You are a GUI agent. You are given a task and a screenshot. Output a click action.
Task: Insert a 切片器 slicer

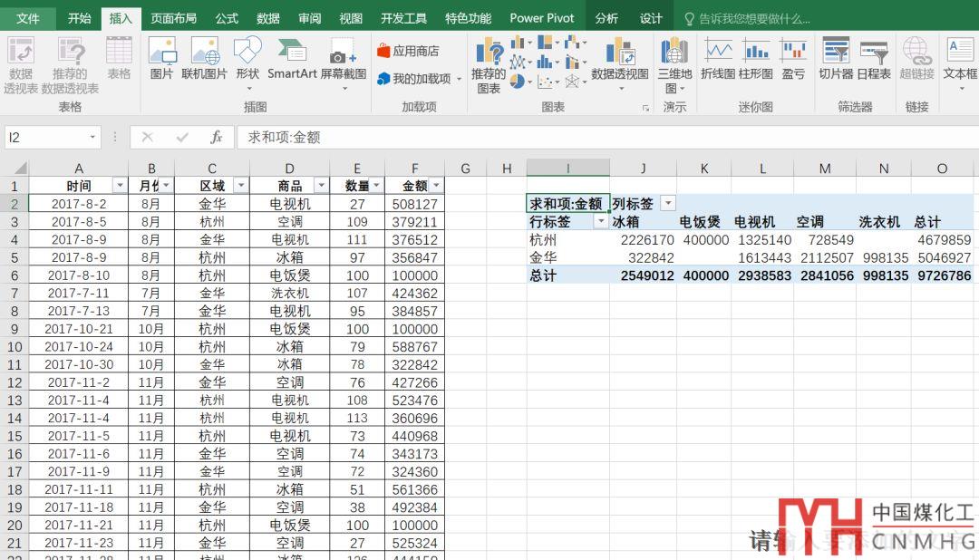[836, 60]
